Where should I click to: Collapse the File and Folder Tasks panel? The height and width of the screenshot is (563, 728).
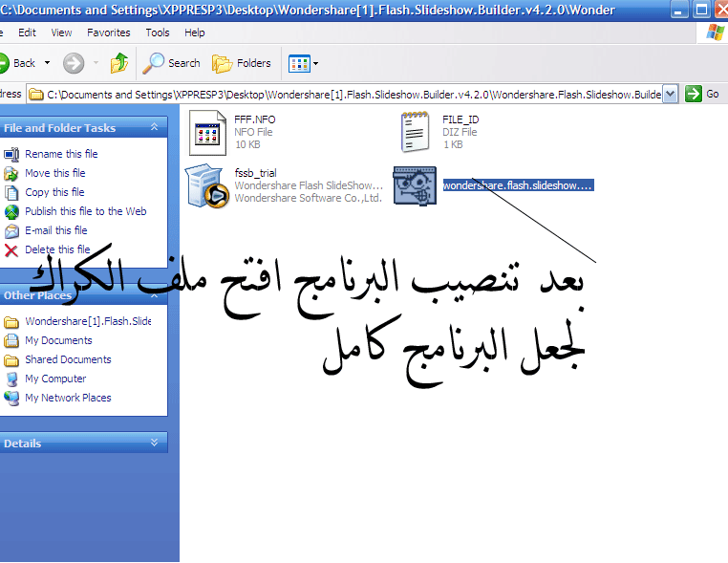154,127
